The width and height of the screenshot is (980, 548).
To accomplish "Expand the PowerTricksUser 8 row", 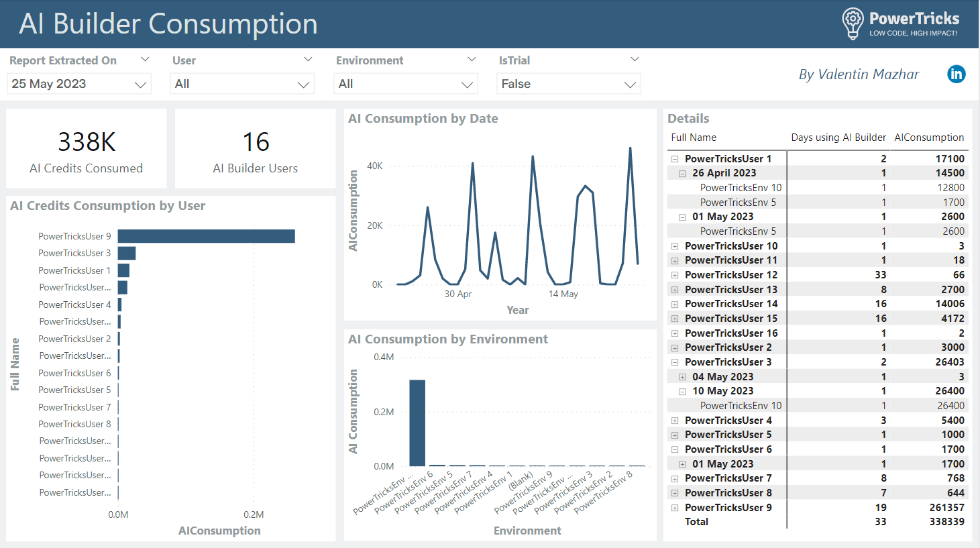I will pyautogui.click(x=675, y=493).
